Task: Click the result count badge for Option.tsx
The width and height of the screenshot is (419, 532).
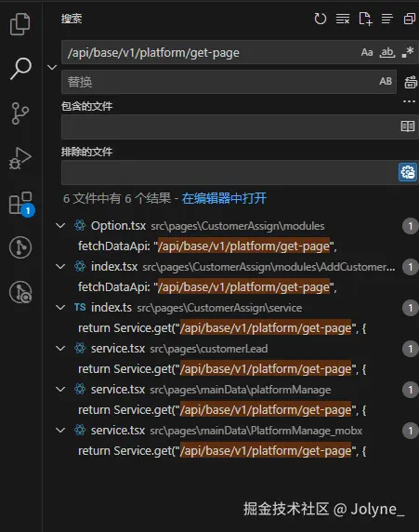Action: tap(411, 226)
